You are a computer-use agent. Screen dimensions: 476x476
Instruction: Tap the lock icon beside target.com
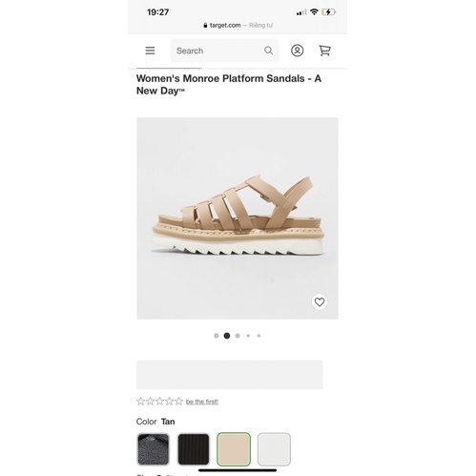205,25
